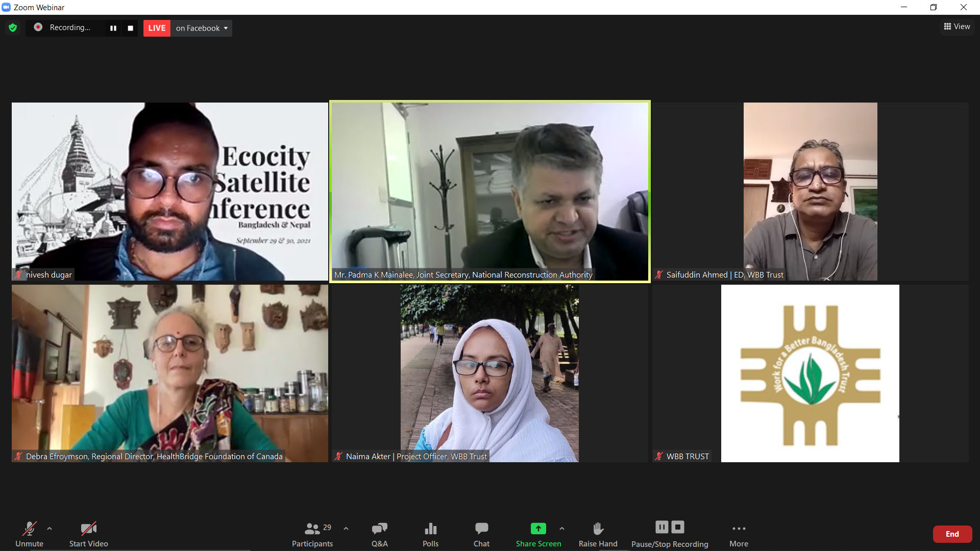980x551 pixels.
Task: Click the green encryption shield icon
Action: tap(13, 28)
